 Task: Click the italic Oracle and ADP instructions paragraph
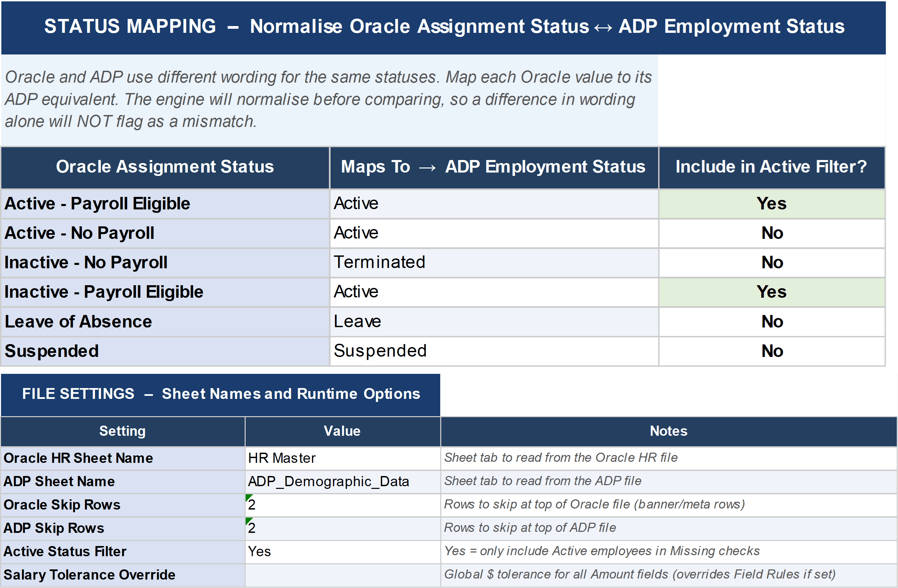pyautogui.click(x=330, y=99)
